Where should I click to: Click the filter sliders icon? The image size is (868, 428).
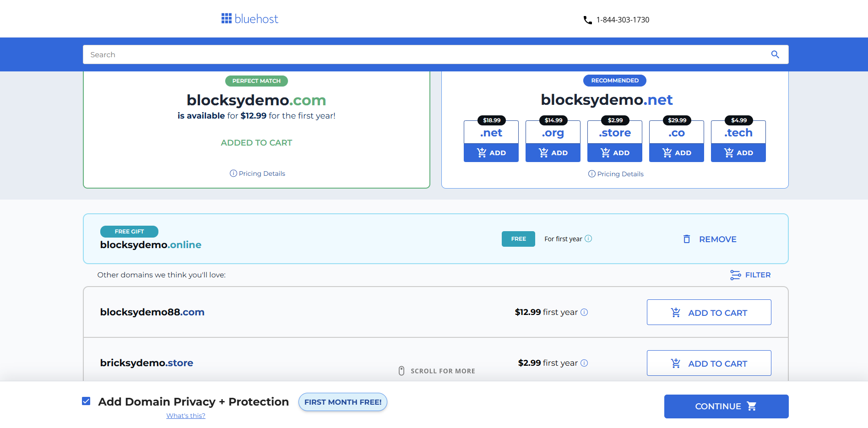click(x=735, y=275)
